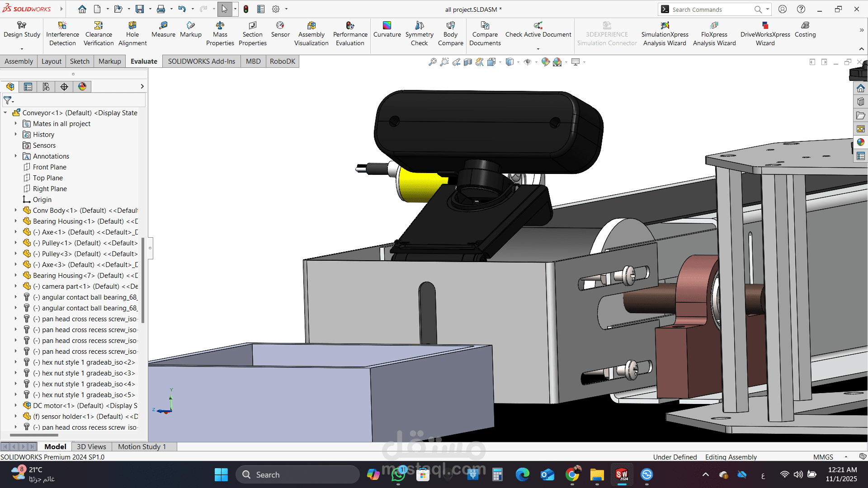This screenshot has width=868, height=488.
Task: Open the PropertyManager tab icon
Action: 28,87
